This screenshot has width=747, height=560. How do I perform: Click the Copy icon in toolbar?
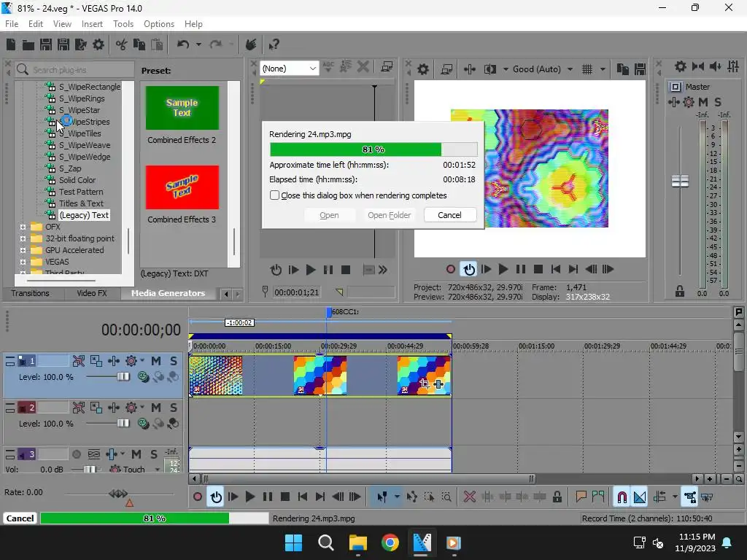tap(139, 44)
